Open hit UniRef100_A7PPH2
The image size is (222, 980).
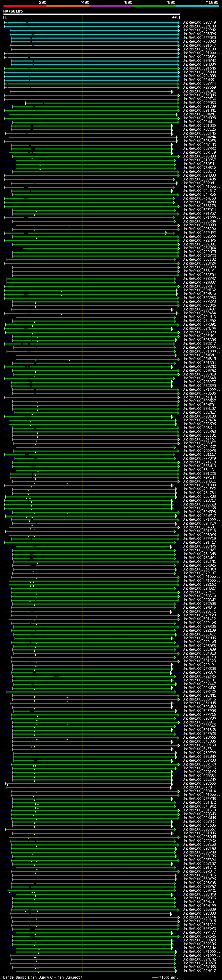pos(199,30)
